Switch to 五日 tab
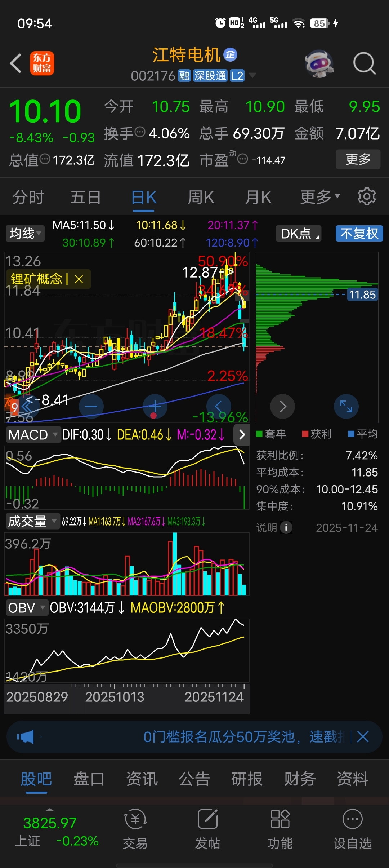Screen dimensions: 389x868 click(86, 197)
